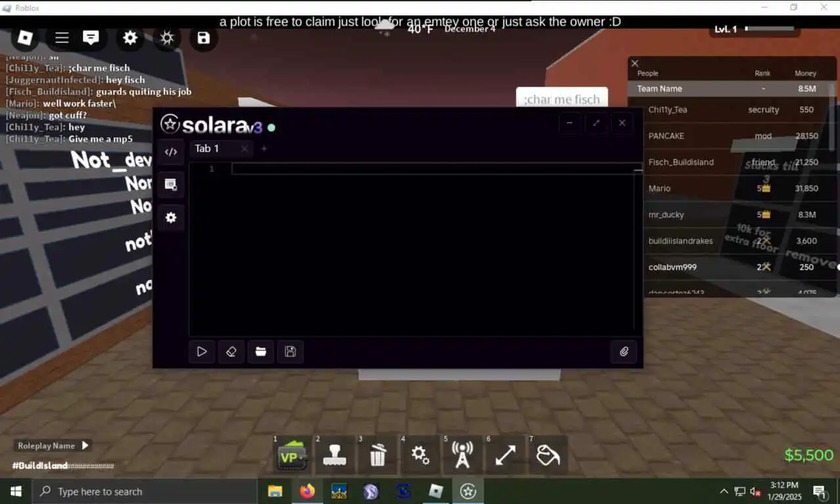
Task: Select the stamp tool in hotbar slot 2
Action: point(335,455)
